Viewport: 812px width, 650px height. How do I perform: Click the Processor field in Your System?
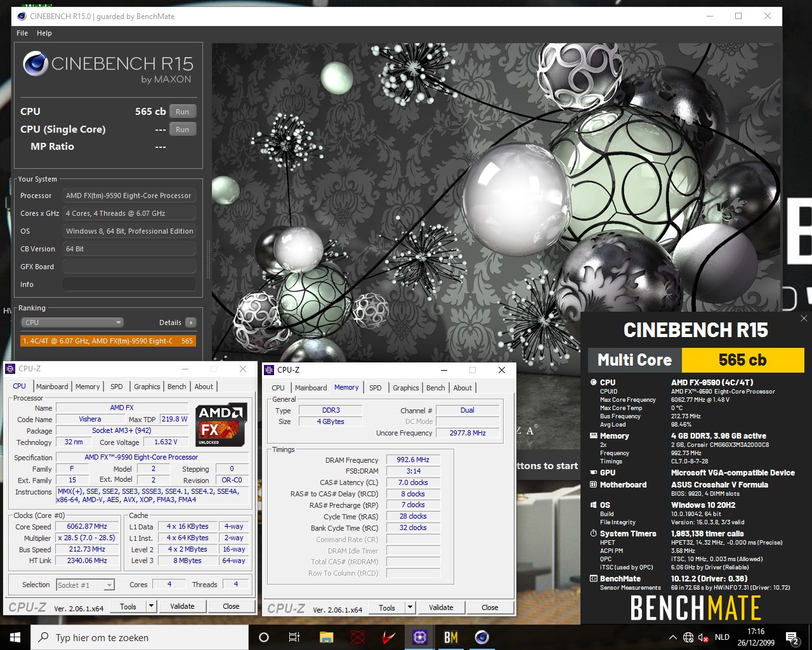(x=129, y=196)
